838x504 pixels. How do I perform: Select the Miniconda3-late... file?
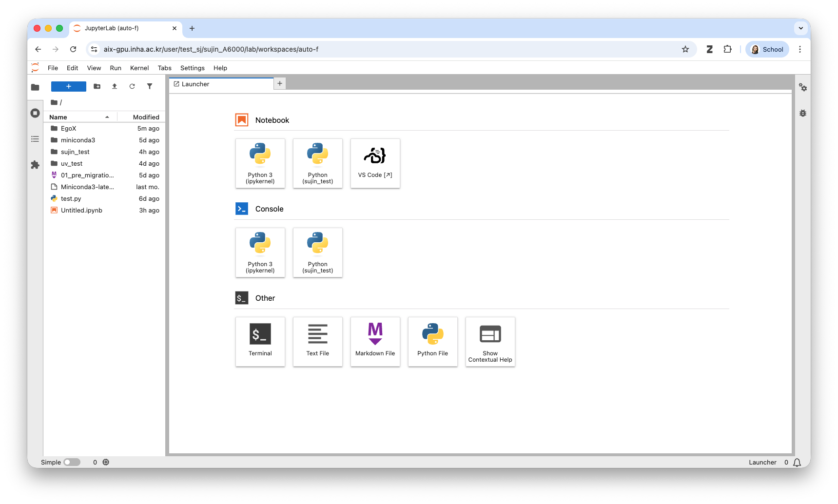click(104, 187)
